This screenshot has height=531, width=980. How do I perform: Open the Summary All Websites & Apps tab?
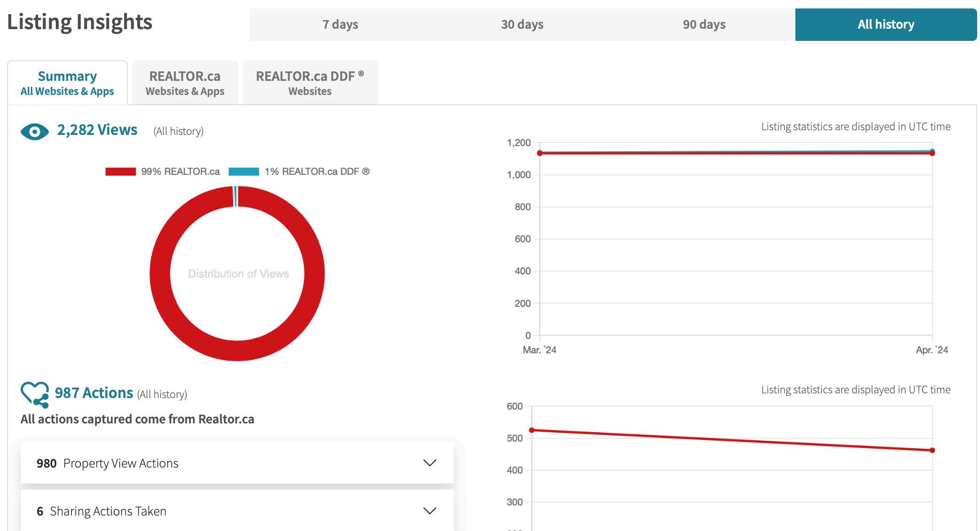pyautogui.click(x=67, y=83)
